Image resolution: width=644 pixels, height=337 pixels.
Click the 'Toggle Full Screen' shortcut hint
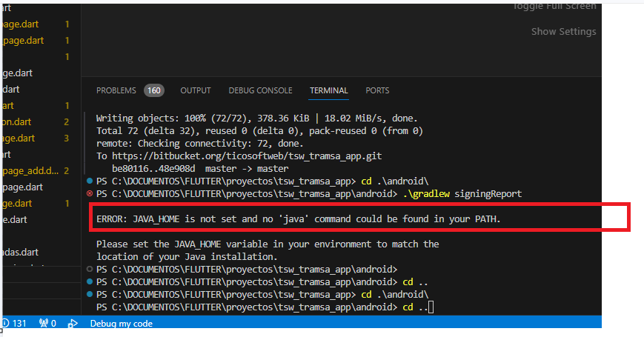point(554,7)
